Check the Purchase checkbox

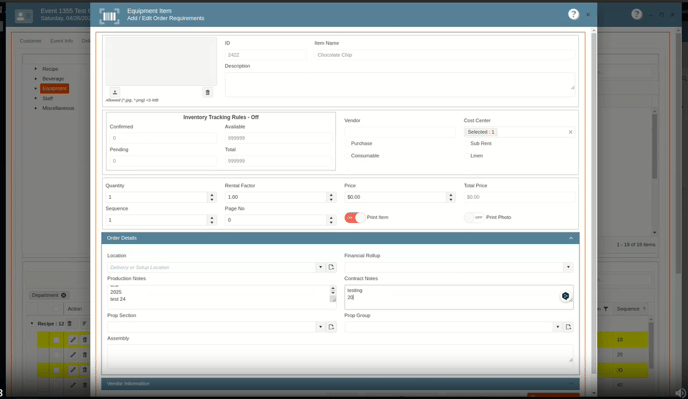[347, 144]
